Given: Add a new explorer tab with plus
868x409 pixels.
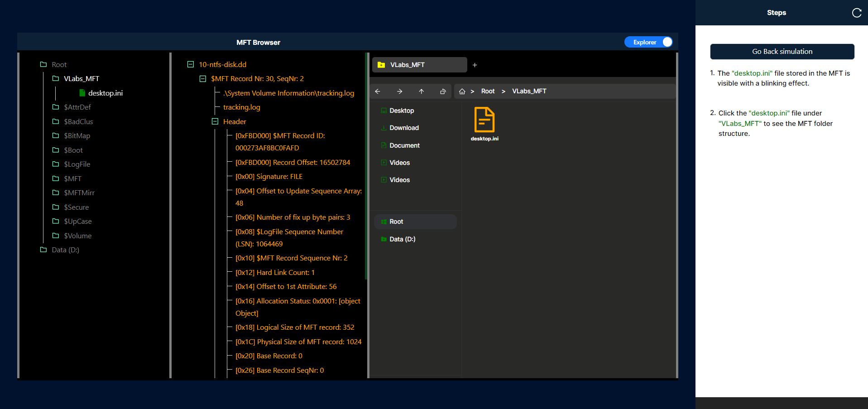Looking at the screenshot, I should (x=475, y=65).
